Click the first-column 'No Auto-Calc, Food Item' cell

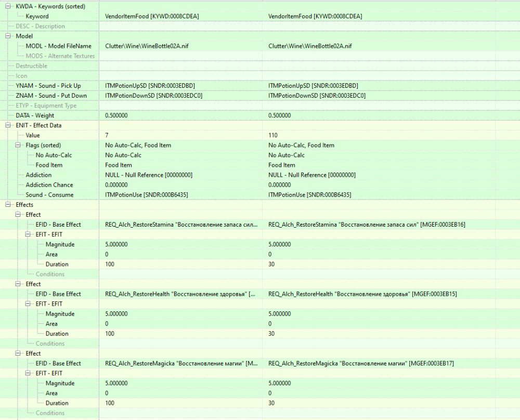point(181,145)
